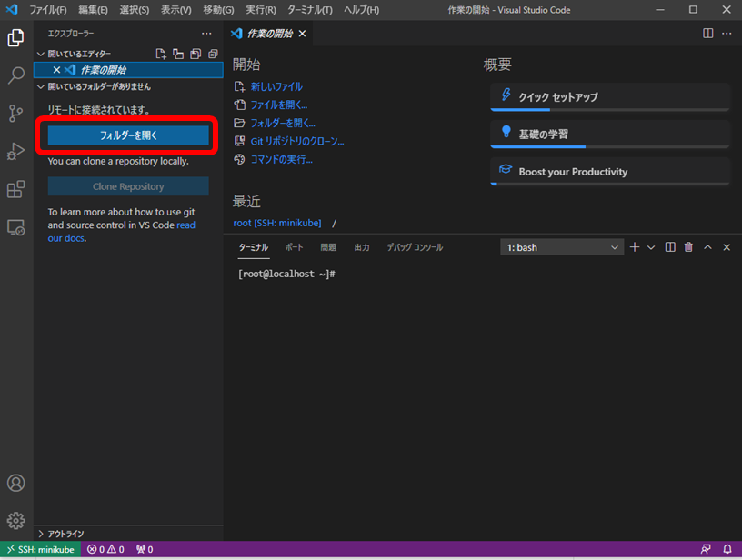
Task: Open the 1: bash terminal selector dropdown
Action: (562, 247)
